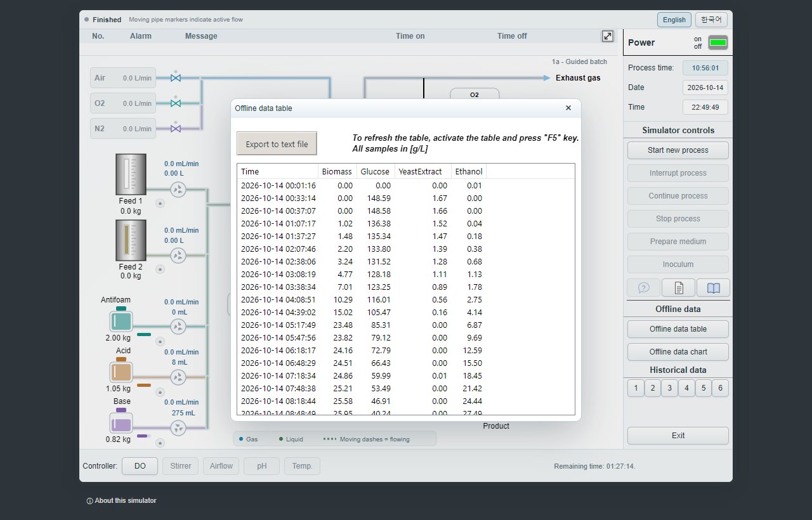Click the Air line valve icon

(x=176, y=78)
